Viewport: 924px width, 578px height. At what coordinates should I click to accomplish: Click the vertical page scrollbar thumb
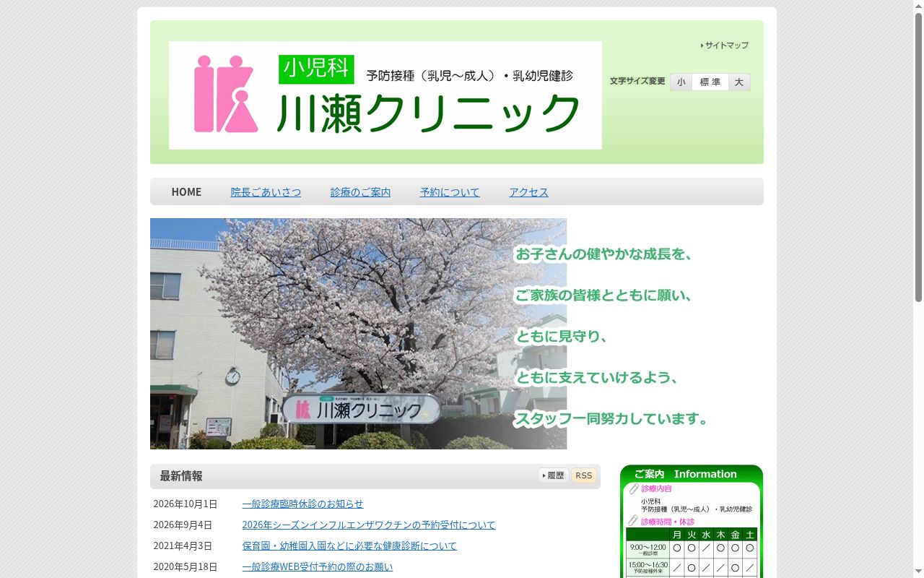[x=918, y=156]
